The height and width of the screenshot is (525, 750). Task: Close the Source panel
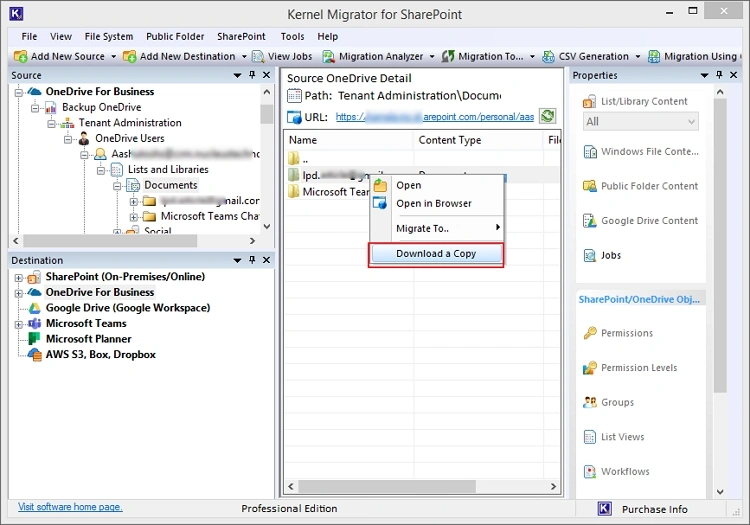click(x=266, y=75)
